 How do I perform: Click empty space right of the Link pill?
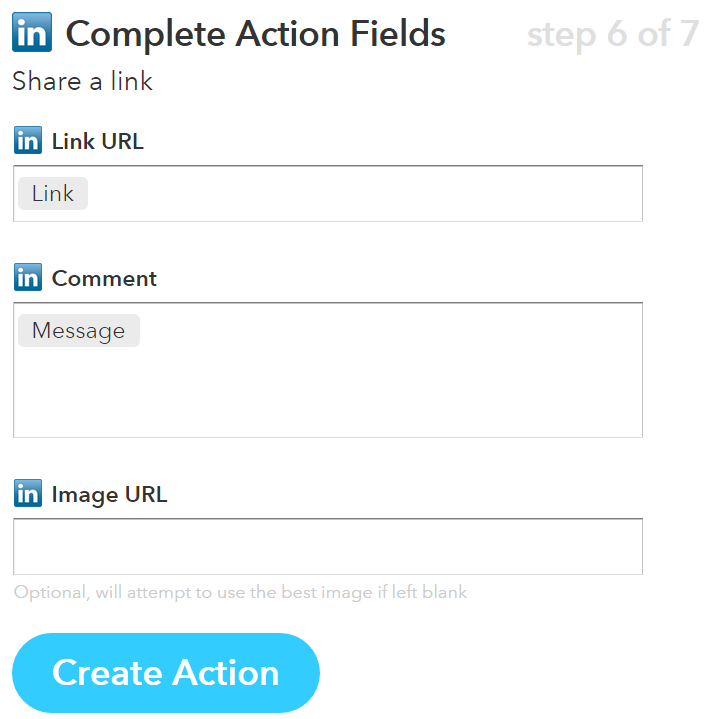pos(360,194)
